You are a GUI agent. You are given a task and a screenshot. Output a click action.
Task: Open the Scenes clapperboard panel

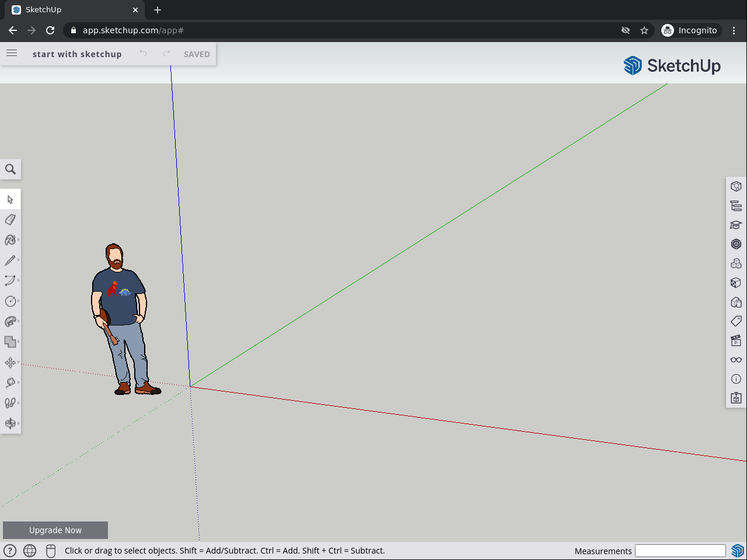[736, 341]
